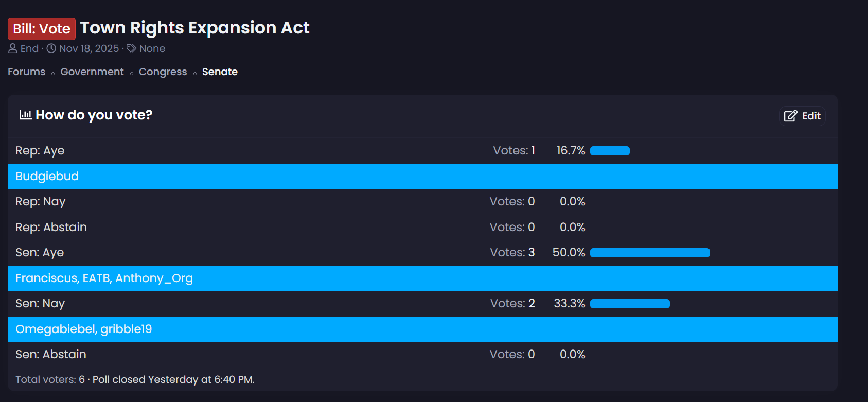Image resolution: width=868 pixels, height=402 pixels.
Task: Open the Congress breadcrumb link
Action: tap(163, 72)
